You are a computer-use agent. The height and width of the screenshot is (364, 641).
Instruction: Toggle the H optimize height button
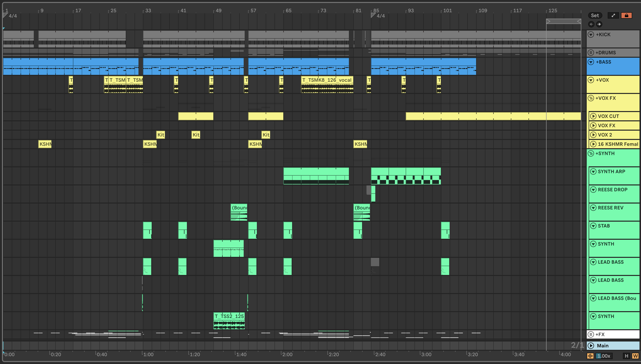point(627,356)
